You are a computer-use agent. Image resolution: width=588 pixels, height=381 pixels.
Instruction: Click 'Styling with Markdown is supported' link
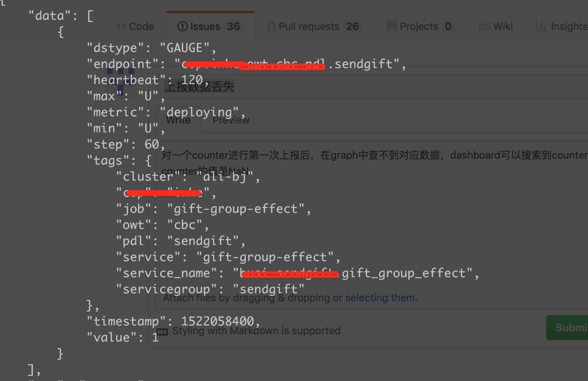click(256, 331)
